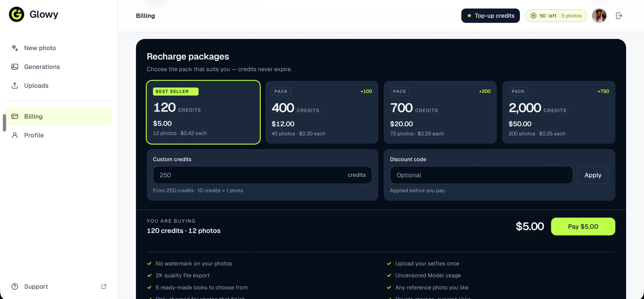Click checkmark beside Any reference photo
Screen dimensions: 644x299
point(389,288)
